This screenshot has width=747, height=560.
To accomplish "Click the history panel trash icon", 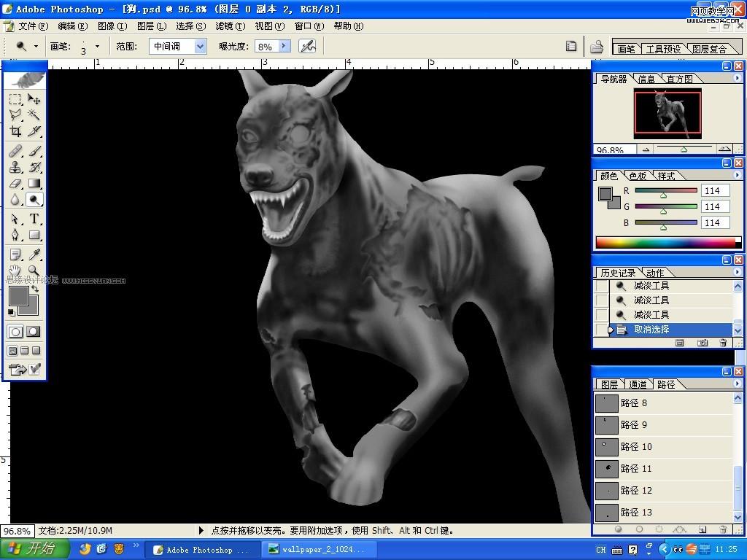I will [723, 342].
